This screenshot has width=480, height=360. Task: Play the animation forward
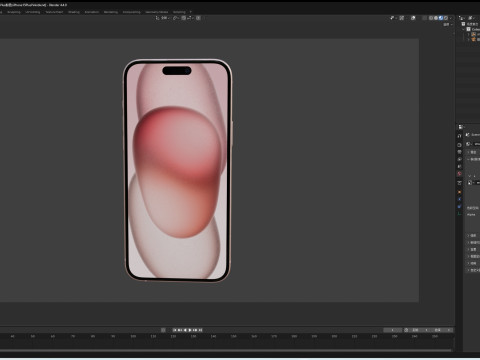pyautogui.click(x=190, y=330)
